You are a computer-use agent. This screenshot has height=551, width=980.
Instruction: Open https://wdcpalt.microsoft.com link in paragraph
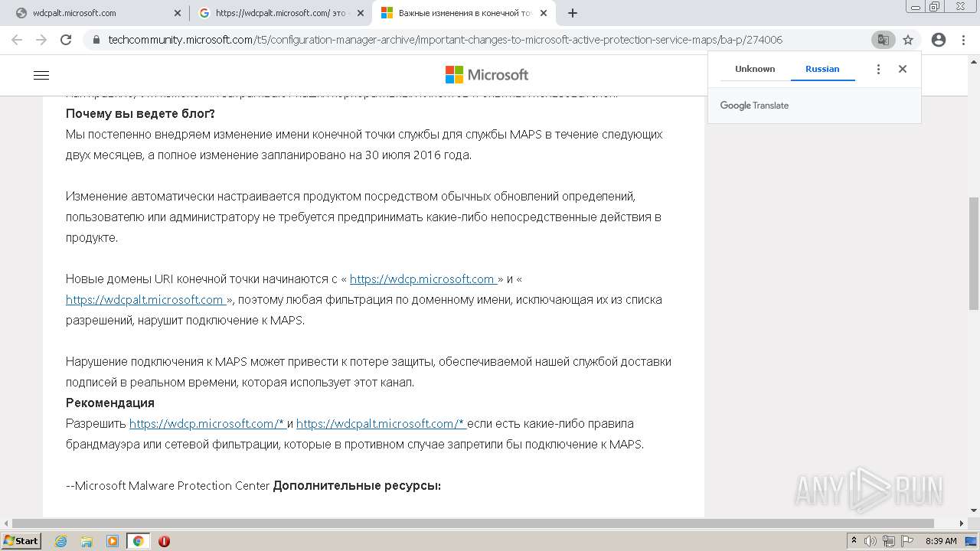click(x=146, y=300)
